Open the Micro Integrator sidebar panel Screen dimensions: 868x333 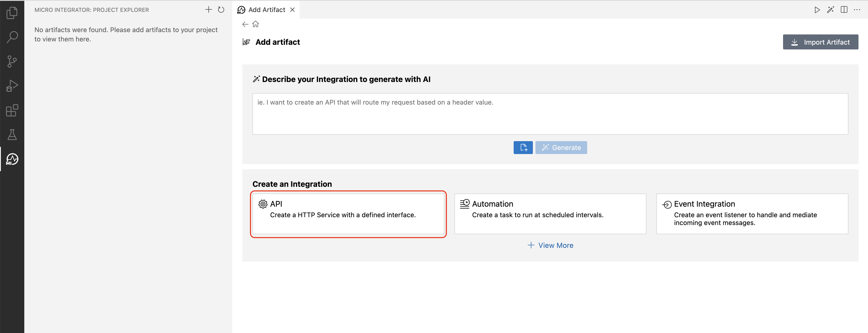click(12, 159)
